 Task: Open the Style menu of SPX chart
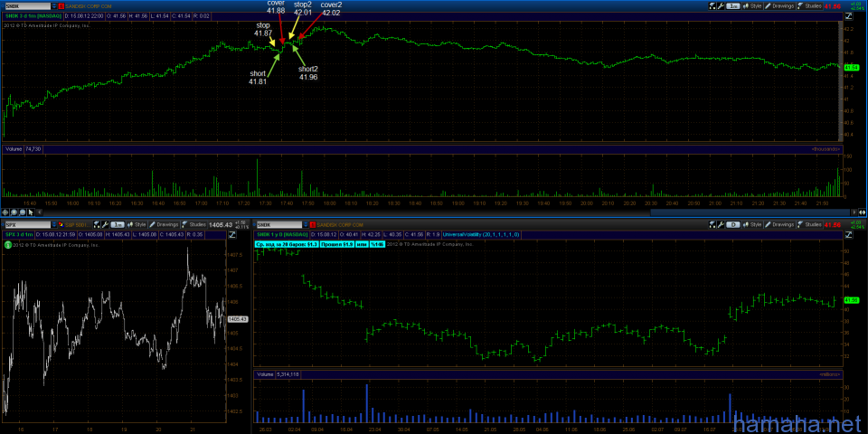click(x=137, y=225)
